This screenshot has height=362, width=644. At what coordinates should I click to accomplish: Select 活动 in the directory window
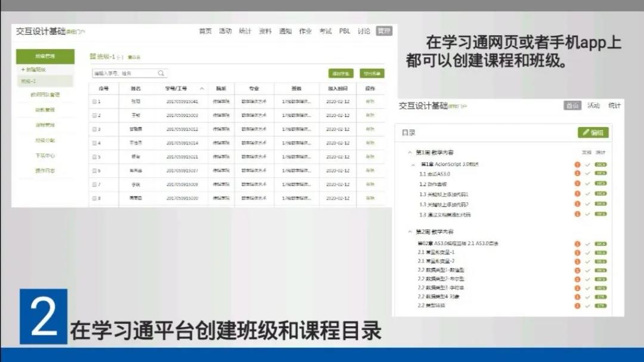pos(593,106)
